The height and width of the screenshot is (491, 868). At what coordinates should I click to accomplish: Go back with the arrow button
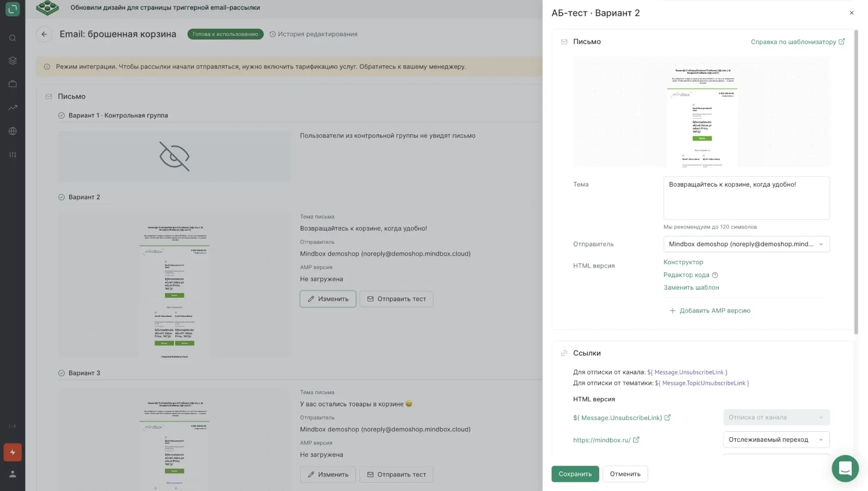(x=45, y=34)
